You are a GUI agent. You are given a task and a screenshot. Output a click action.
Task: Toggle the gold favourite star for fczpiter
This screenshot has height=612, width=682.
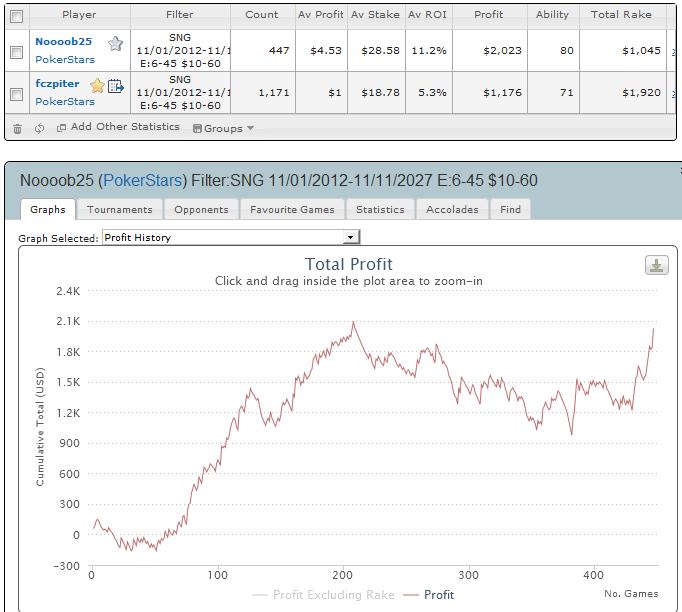pyautogui.click(x=97, y=86)
